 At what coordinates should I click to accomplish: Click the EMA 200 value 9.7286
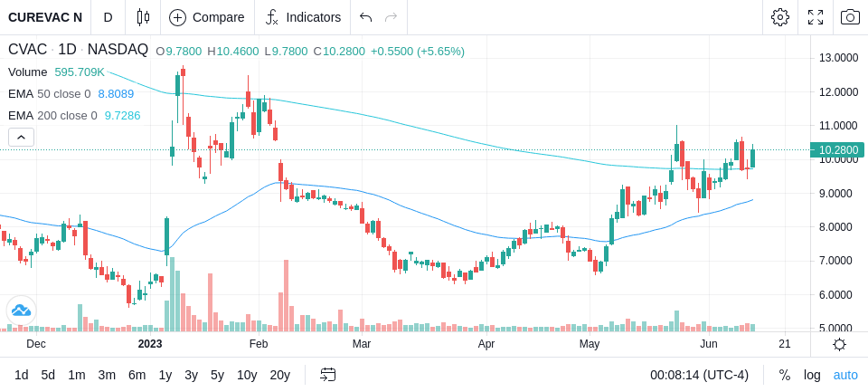tap(122, 115)
